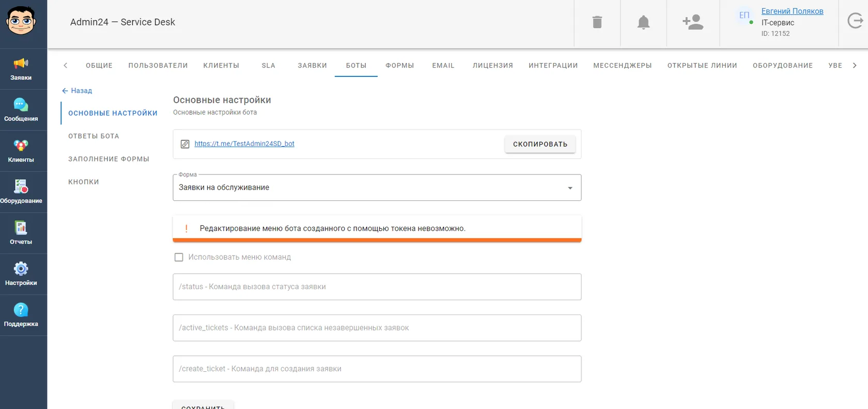
Task: Switch to the Оборудование tab in the top tab bar
Action: 783,66
